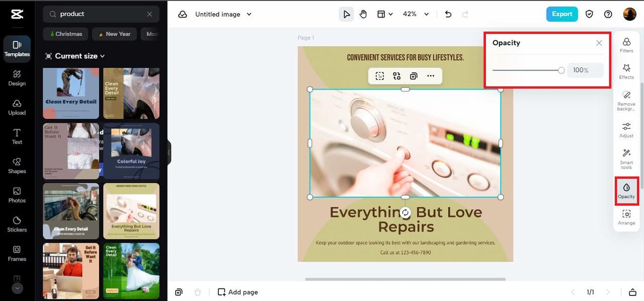Screen dimensions: 644x301
Task: Expand the Current size dropdown
Action: click(75, 56)
